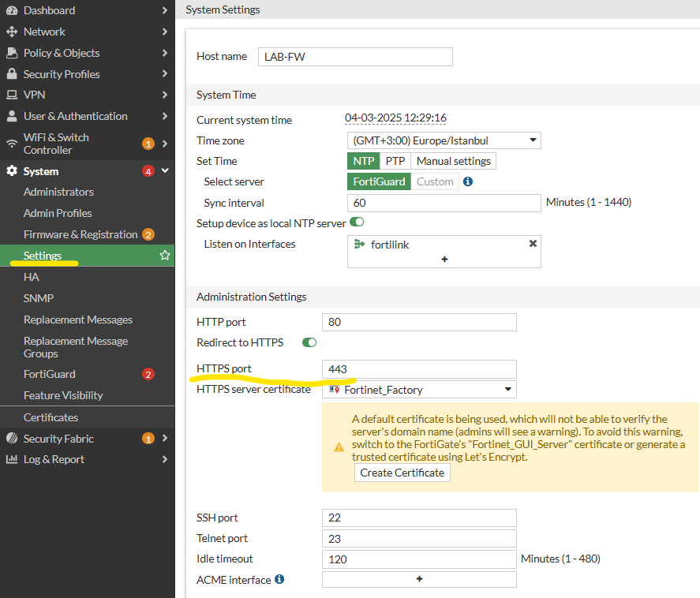Click the favorite star on Settings
The image size is (700, 598).
coord(165,256)
